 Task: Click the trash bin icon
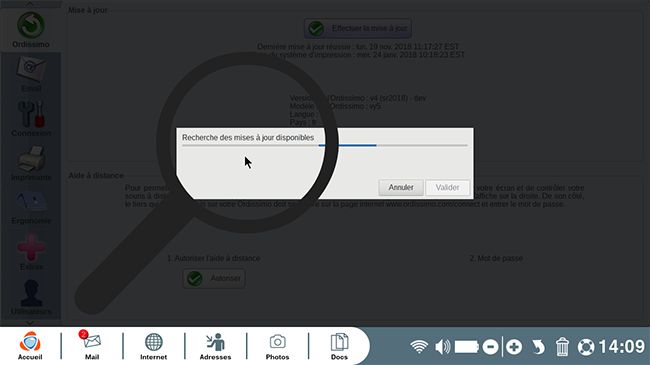[x=562, y=347]
